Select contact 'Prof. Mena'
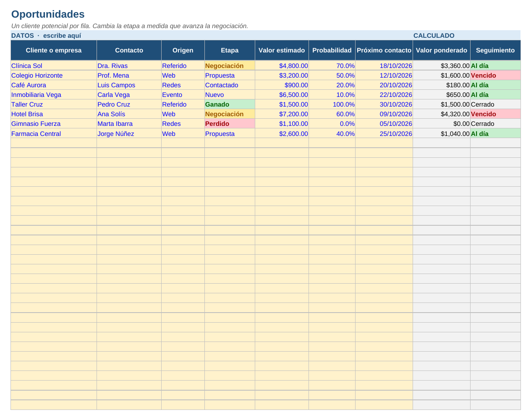Viewport: 531px width, 420px height. pyautogui.click(x=129, y=75)
